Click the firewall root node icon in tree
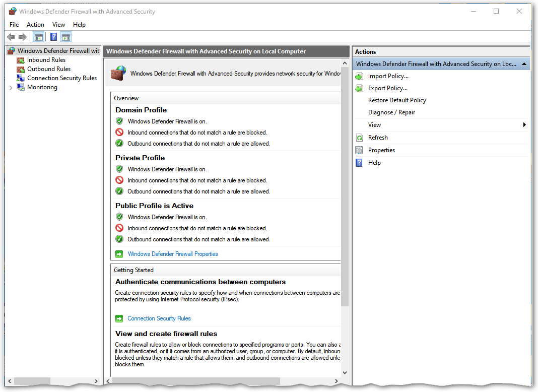 [11, 51]
